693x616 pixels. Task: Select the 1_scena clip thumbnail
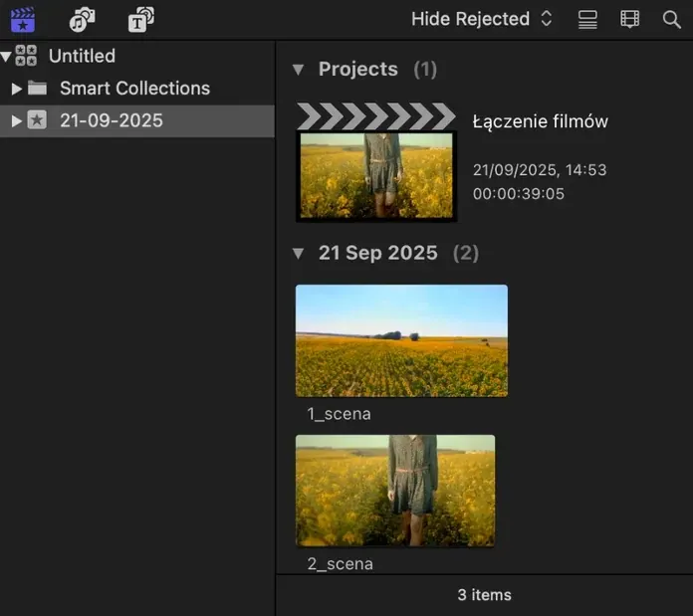pos(401,341)
